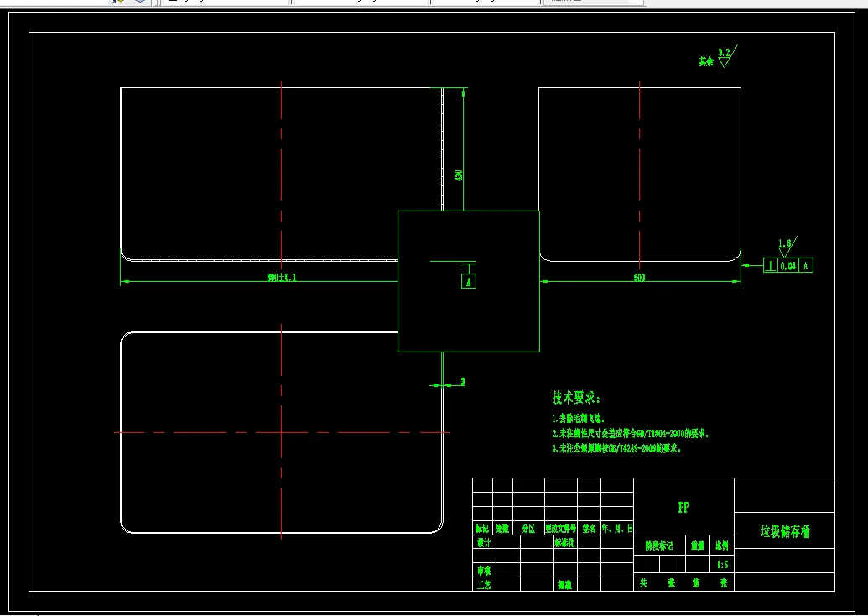Select the 处数 cell in title block
The width and height of the screenshot is (868, 616).
[502, 529]
